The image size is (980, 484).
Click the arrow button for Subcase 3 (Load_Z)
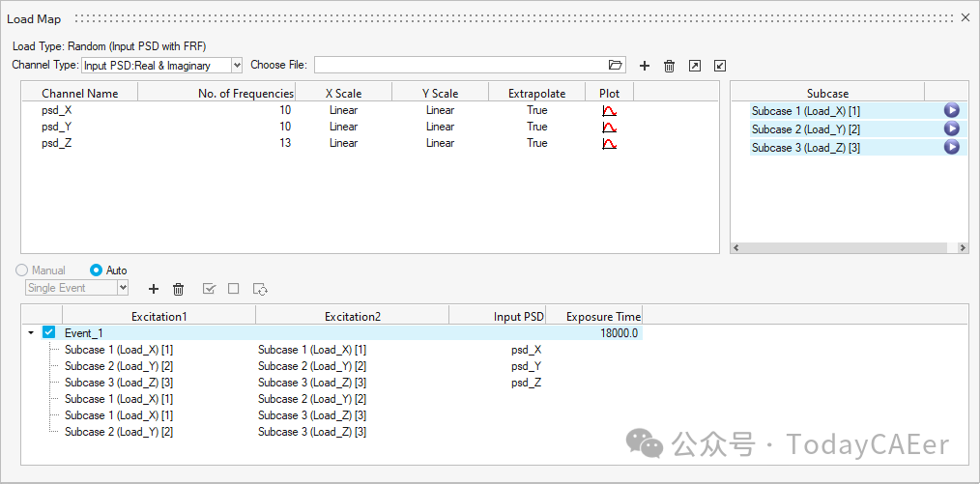click(x=951, y=148)
